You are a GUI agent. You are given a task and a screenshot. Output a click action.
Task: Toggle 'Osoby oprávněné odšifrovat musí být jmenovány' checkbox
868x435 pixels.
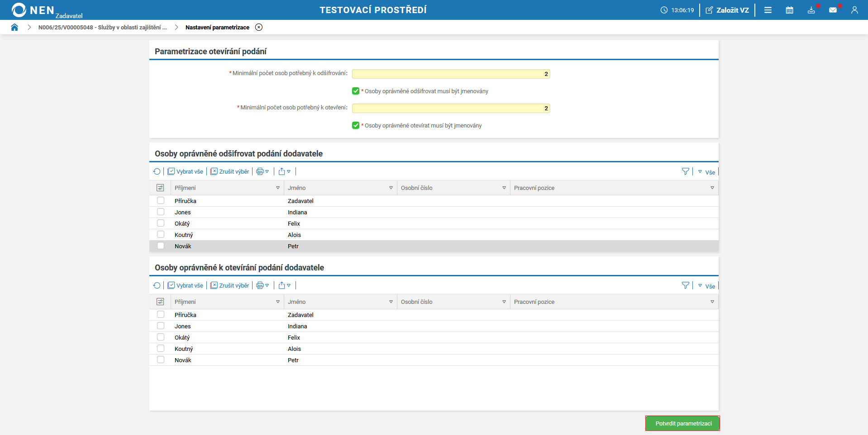pyautogui.click(x=356, y=91)
